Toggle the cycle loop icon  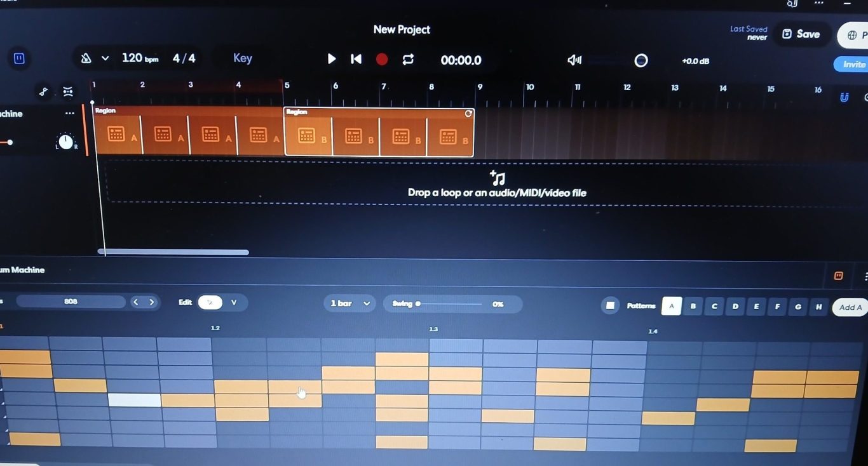tap(408, 59)
